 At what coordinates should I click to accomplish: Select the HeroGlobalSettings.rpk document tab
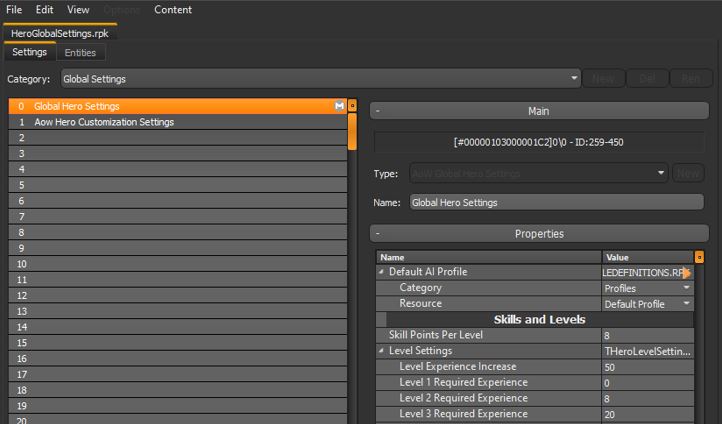[59, 33]
